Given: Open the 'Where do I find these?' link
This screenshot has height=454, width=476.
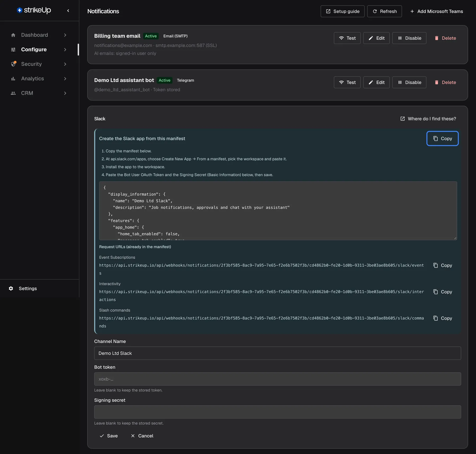Looking at the screenshot, I should coord(428,119).
